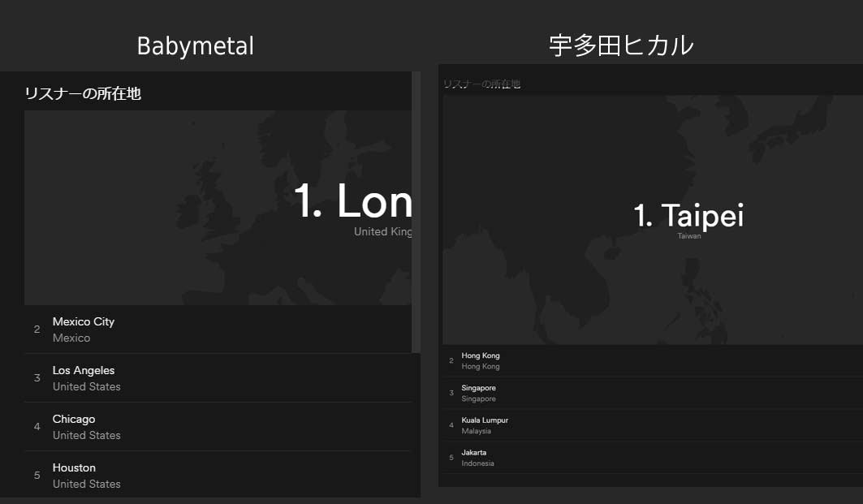Click the Babymetal title heading
The height and width of the screenshot is (504, 863).
pos(196,45)
